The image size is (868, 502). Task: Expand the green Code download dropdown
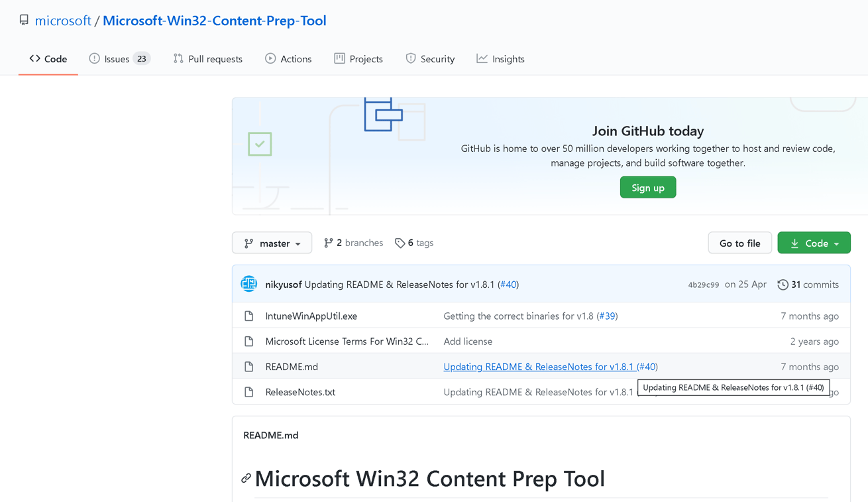[x=814, y=243]
